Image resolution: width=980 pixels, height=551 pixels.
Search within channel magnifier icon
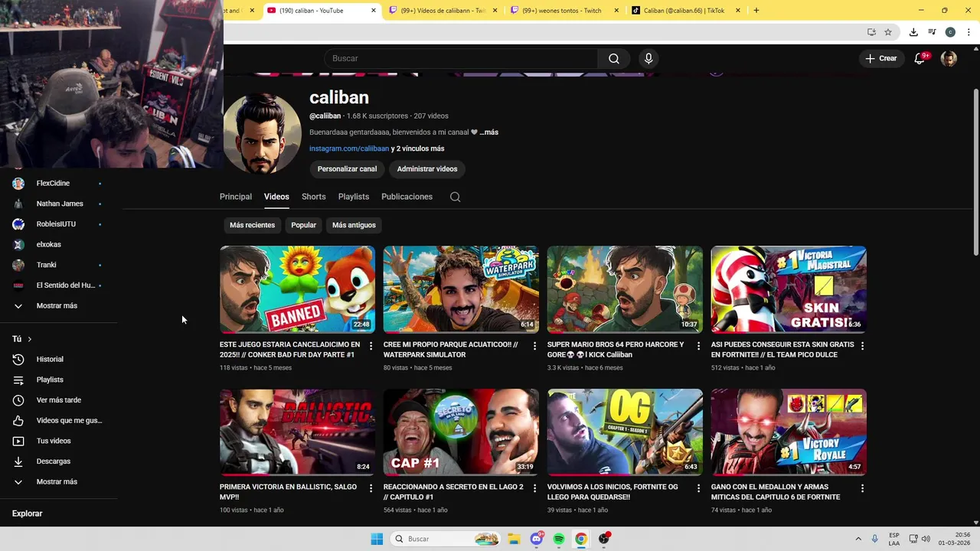coord(455,197)
